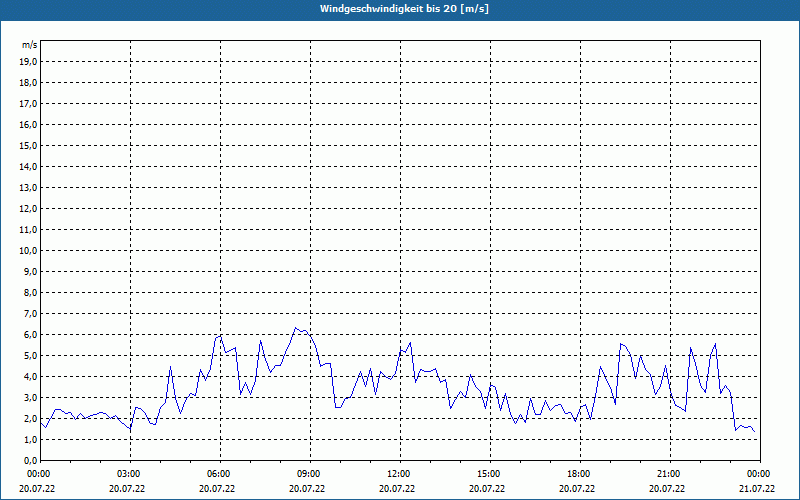Click the 18:00 time axis label

click(580, 474)
